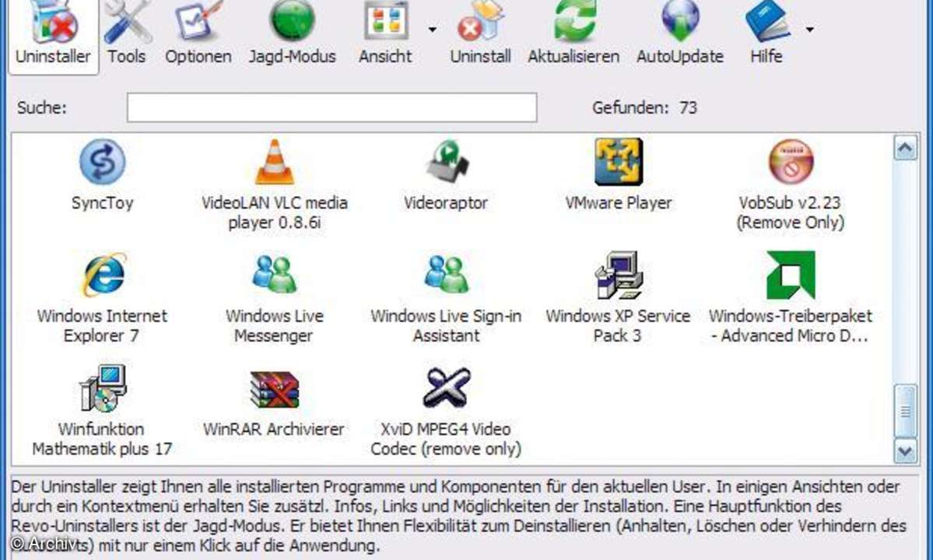Click the 'Windows Live Messenger' label
This screenshot has height=560, width=933.
[x=275, y=326]
